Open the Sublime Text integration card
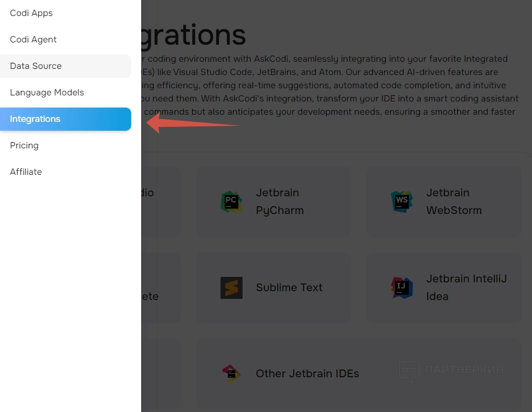The image size is (532, 412). tap(273, 288)
